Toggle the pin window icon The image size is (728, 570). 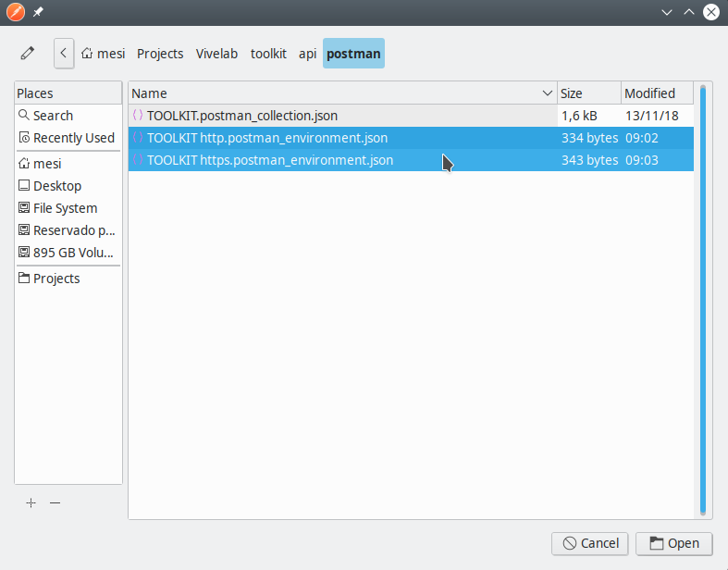point(38,12)
